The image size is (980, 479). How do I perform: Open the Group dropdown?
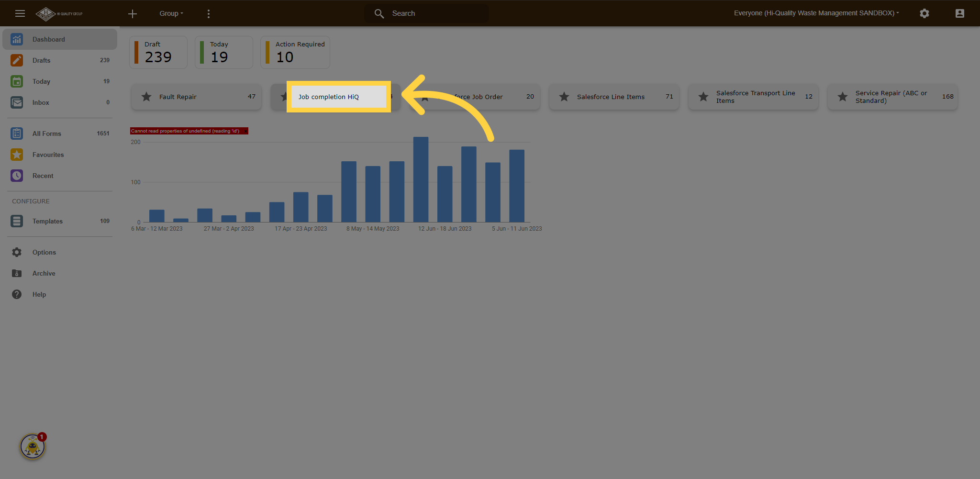click(x=171, y=13)
